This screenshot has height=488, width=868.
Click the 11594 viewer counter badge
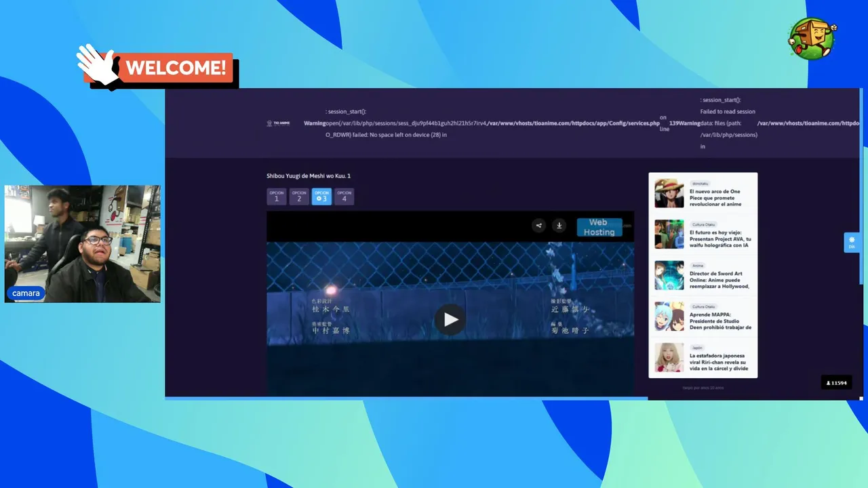(837, 383)
